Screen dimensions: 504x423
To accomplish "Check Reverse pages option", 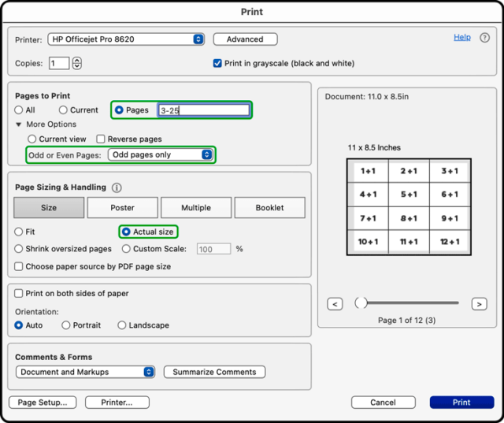I will click(101, 139).
